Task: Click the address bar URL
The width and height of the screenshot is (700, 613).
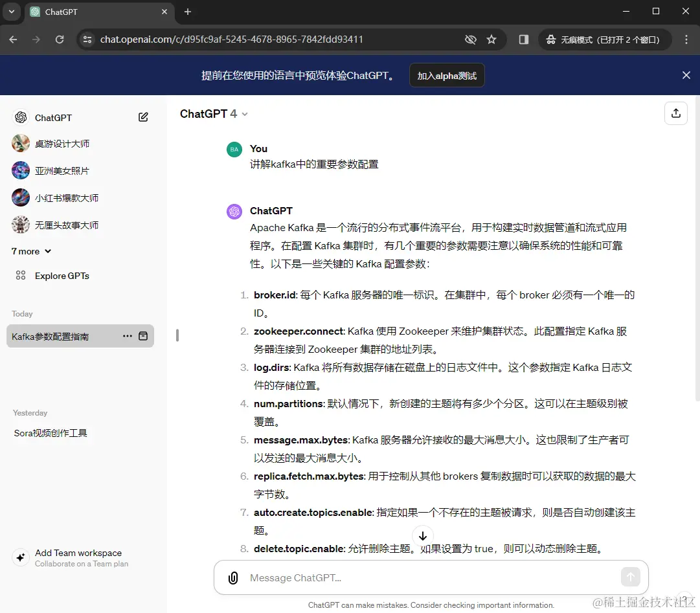Action: [231, 39]
